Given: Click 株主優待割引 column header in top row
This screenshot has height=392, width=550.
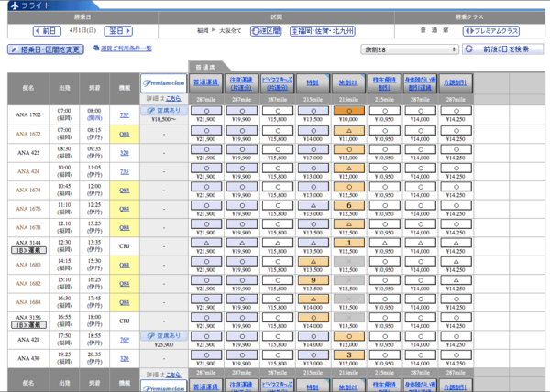Looking at the screenshot, I should point(384,82).
